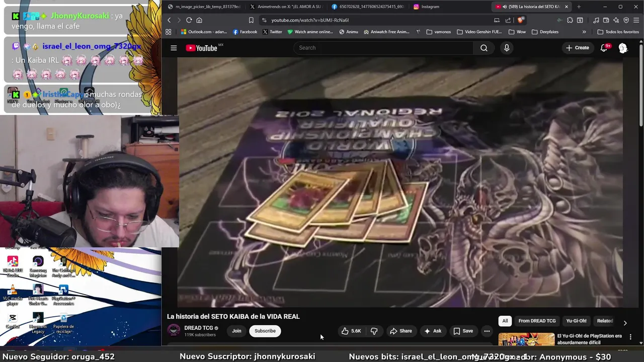
Task: Select the From DREAD TCG filter chip
Action: pyautogui.click(x=537, y=321)
